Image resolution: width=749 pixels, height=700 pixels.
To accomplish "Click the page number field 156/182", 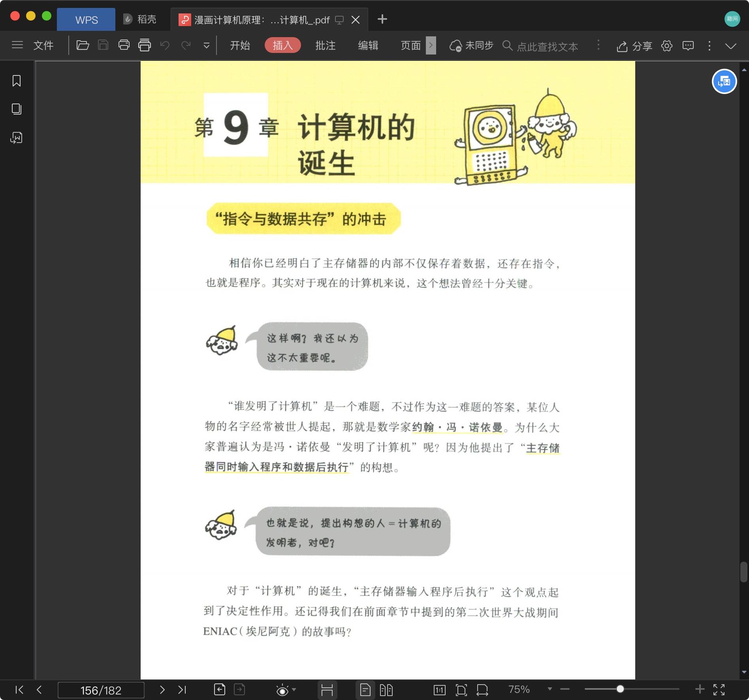I will 101,690.
